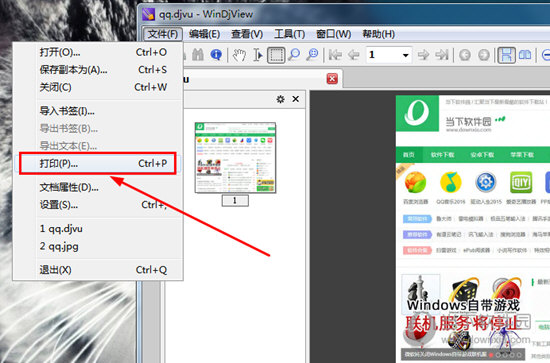Click the magnifying glass zoom tool
Screen dimensions: 550x363
(294, 55)
